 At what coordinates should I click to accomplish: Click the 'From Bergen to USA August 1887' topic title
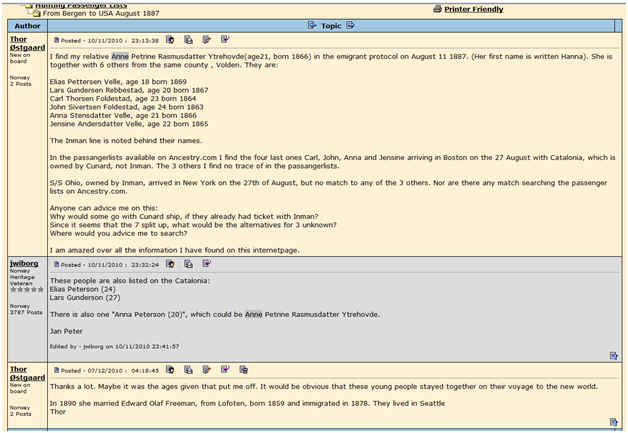[101, 14]
